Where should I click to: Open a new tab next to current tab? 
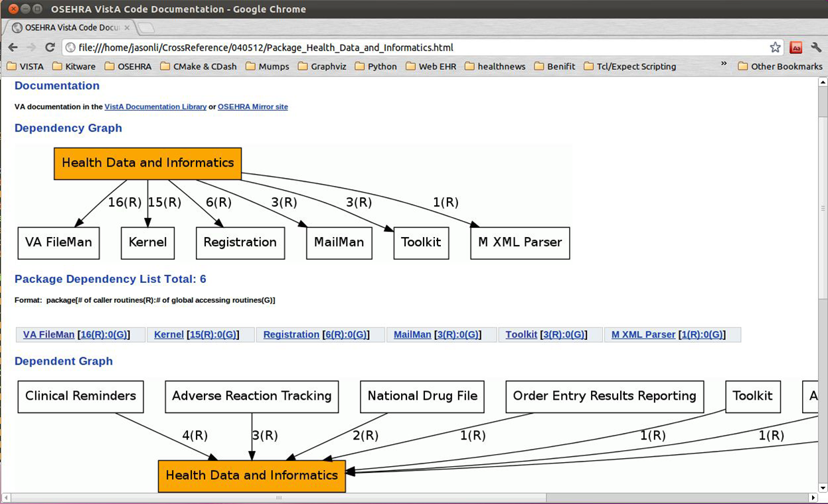click(x=146, y=28)
